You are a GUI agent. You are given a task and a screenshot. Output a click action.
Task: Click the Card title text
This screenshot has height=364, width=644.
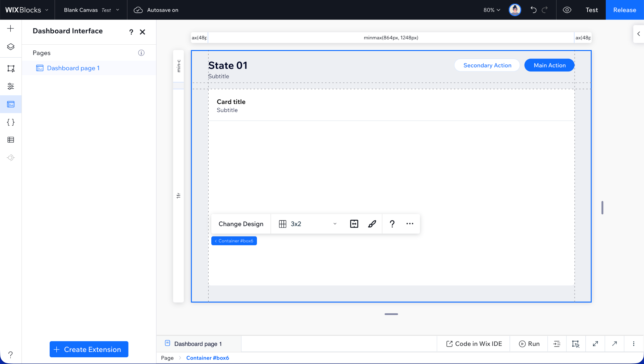pos(231,102)
